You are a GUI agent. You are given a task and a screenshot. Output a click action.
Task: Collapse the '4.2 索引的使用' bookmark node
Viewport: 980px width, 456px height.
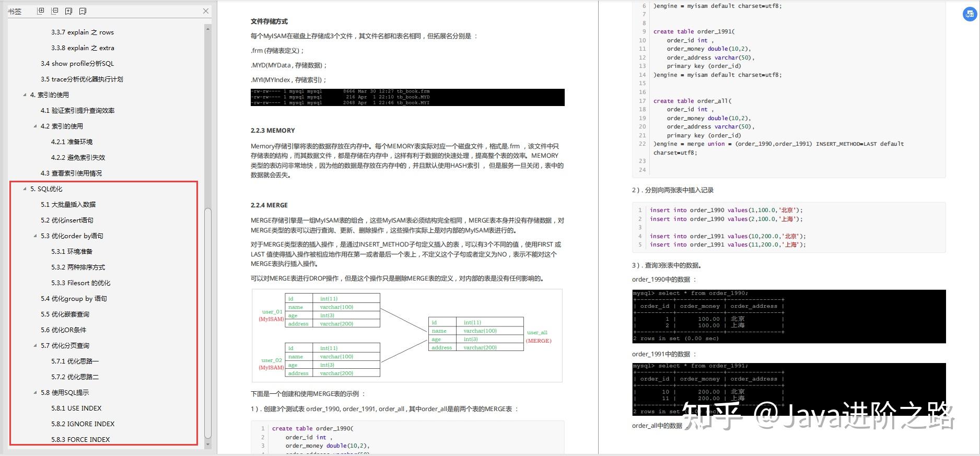coord(35,126)
